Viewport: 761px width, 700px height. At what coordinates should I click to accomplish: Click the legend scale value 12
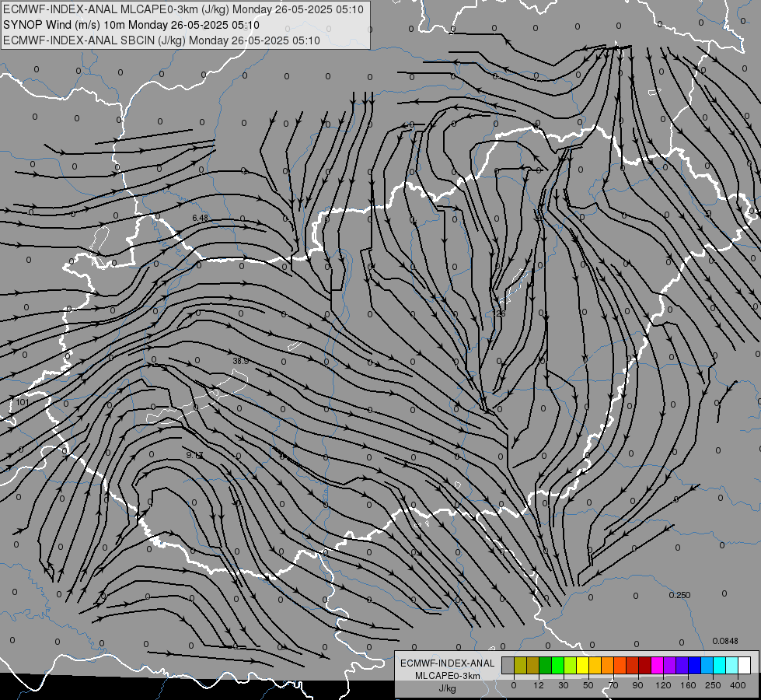point(539,685)
